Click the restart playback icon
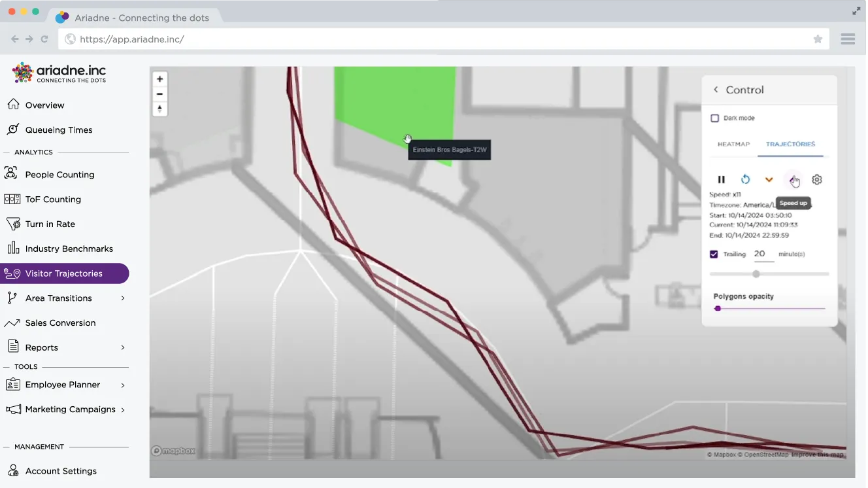This screenshot has height=488, width=868. pos(745,180)
